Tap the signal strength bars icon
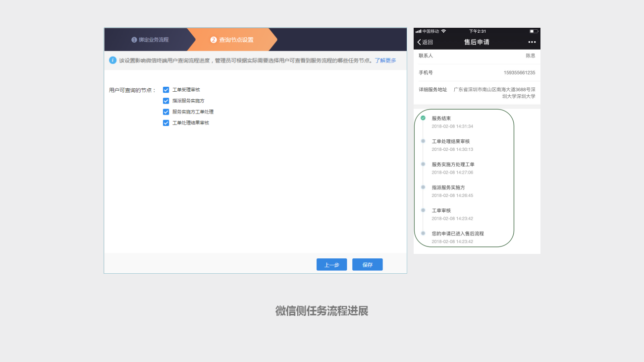The width and height of the screenshot is (644, 362). [419, 31]
